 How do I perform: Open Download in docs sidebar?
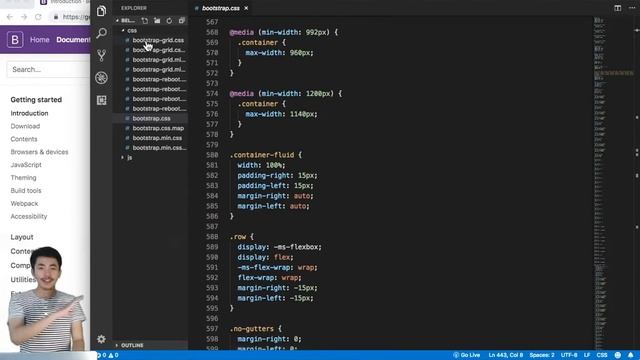(x=25, y=126)
